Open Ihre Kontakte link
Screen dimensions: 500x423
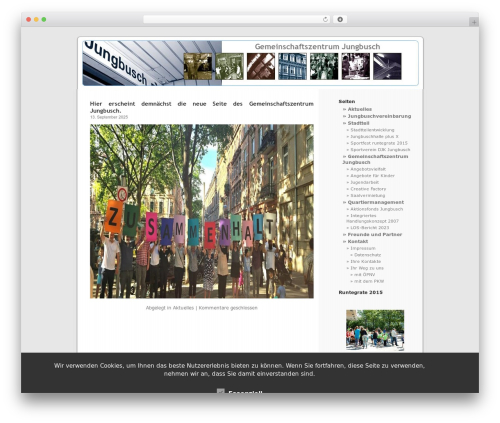(366, 262)
